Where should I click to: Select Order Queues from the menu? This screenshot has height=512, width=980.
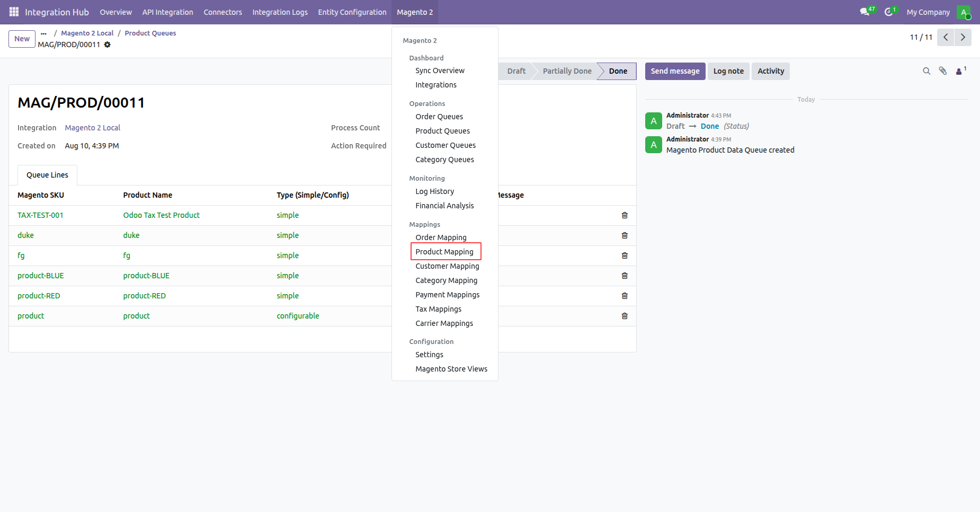[439, 117]
